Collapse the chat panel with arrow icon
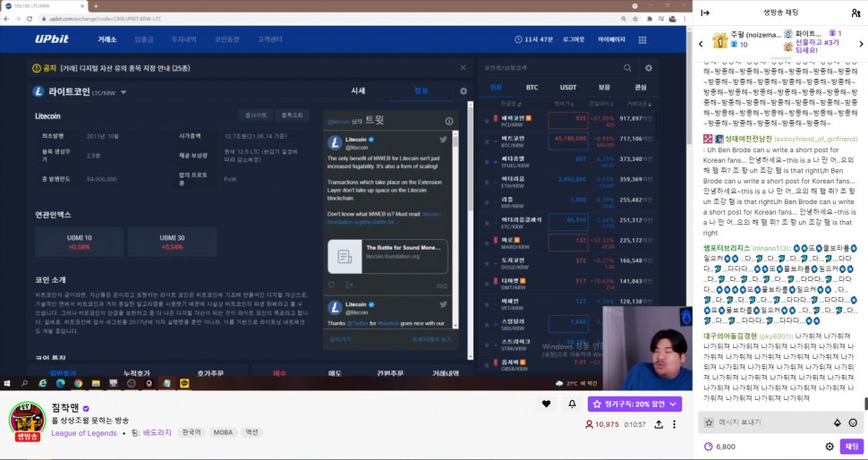The image size is (868, 460). coord(705,13)
